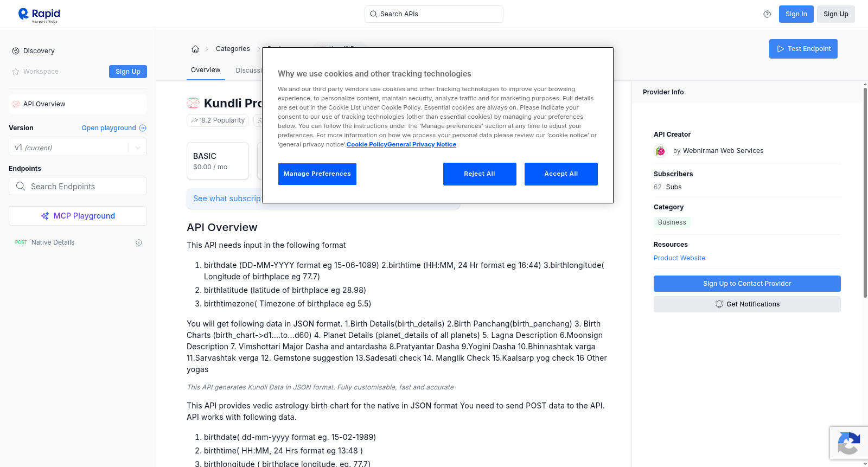This screenshot has width=868, height=467.
Task: Click the info icon beside Native Details
Action: tap(139, 242)
